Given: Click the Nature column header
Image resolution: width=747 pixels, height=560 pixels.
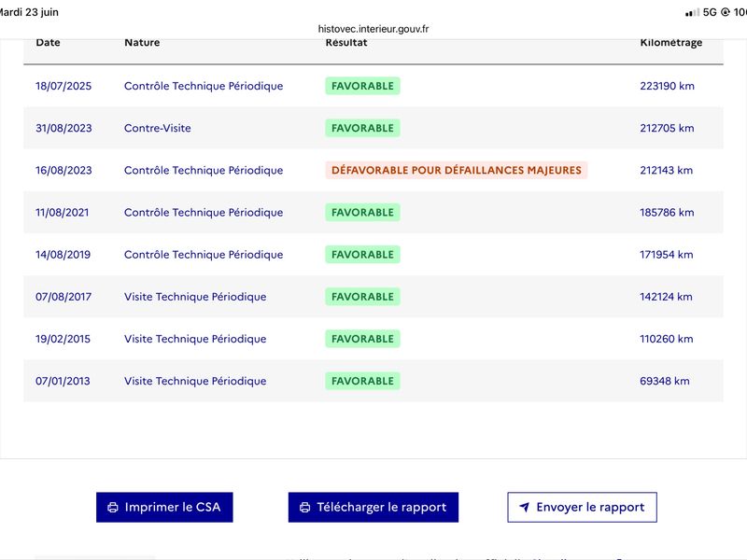Looking at the screenshot, I should 142,42.
